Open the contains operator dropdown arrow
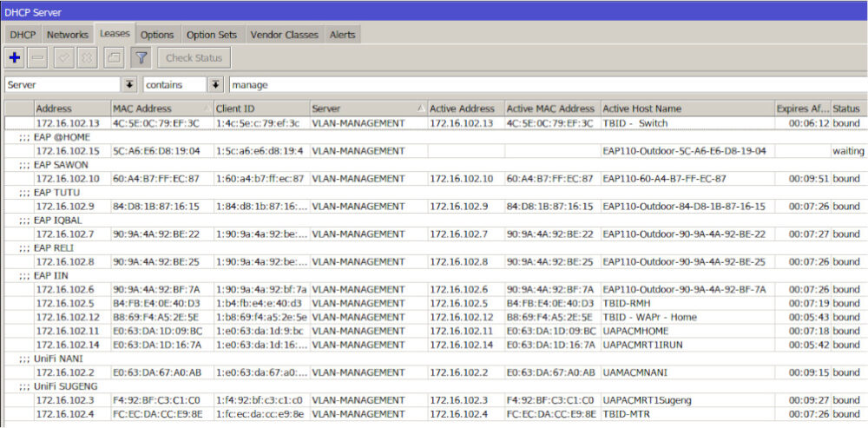 (215, 85)
